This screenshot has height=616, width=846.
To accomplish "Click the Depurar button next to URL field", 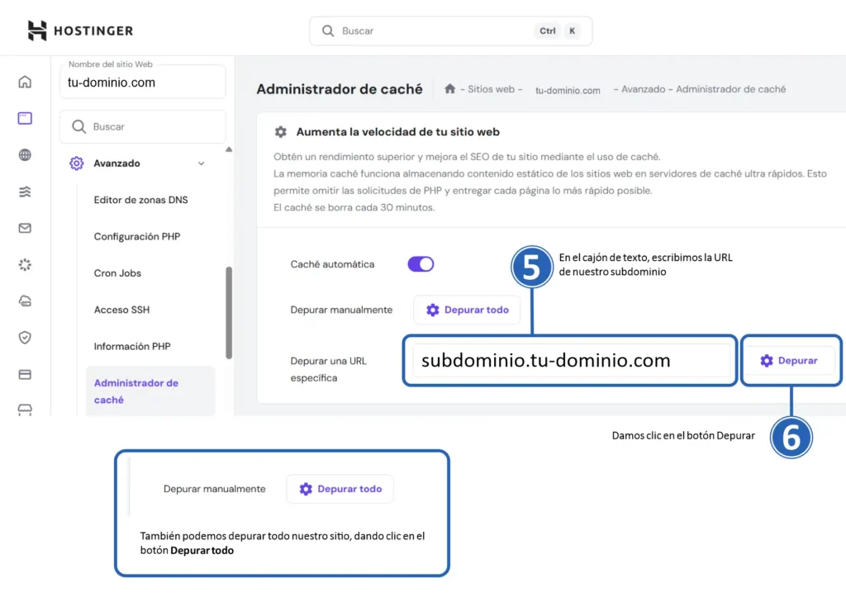I will [x=789, y=361].
